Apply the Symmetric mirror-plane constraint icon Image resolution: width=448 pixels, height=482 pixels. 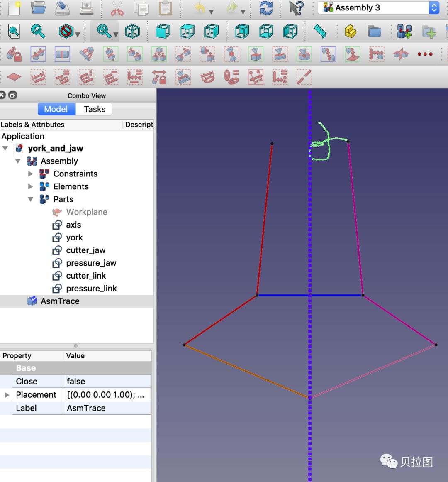point(401,54)
